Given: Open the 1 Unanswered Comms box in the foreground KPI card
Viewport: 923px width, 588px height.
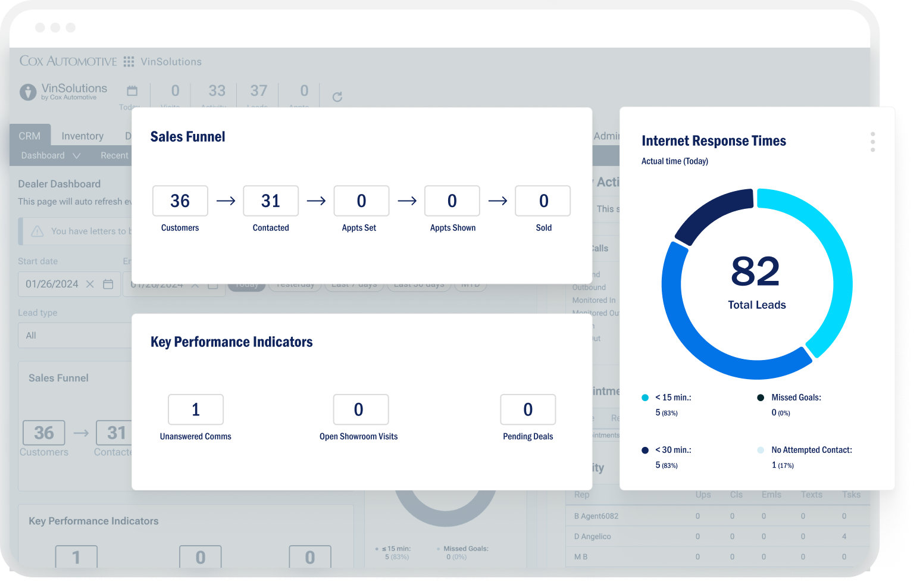Looking at the screenshot, I should [196, 409].
